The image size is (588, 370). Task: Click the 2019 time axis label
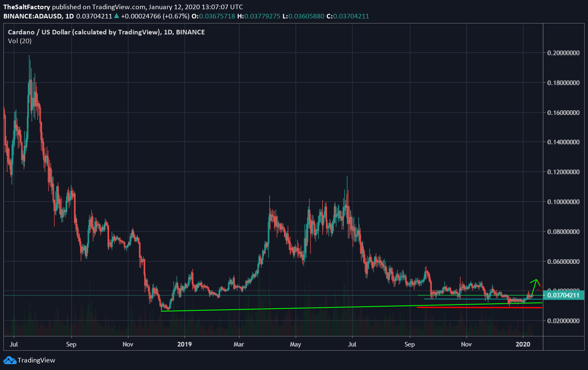(184, 344)
